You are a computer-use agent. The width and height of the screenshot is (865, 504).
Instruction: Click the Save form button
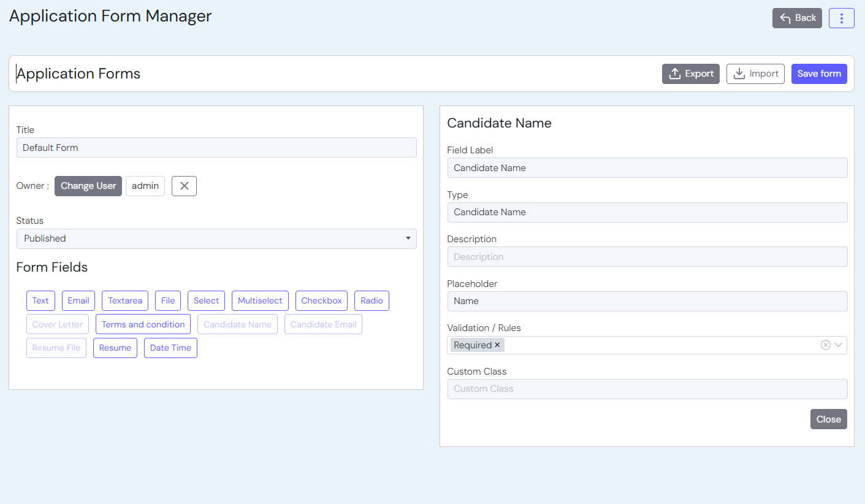coord(819,74)
